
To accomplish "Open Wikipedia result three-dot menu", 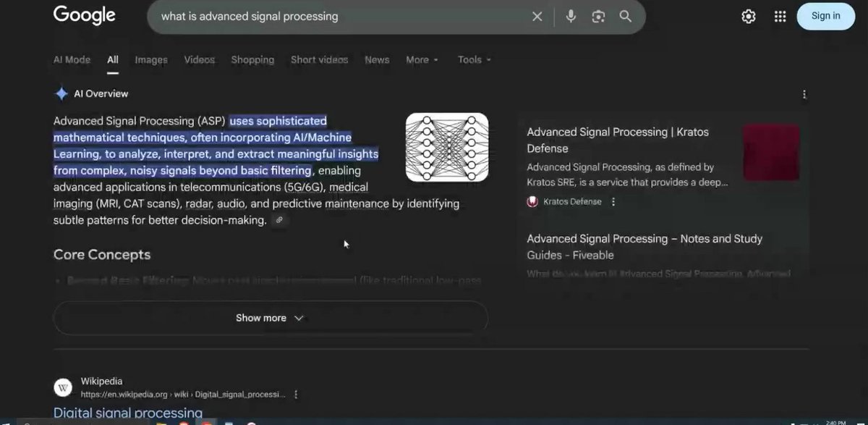I will click(296, 395).
